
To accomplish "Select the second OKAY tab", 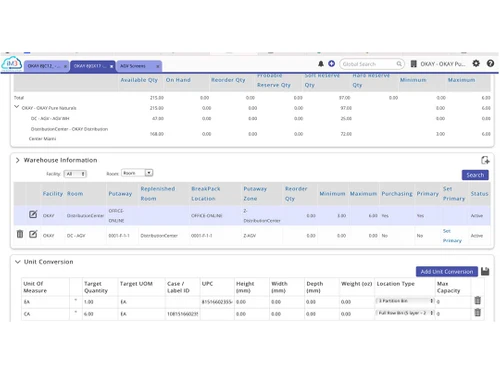I will click(90, 66).
